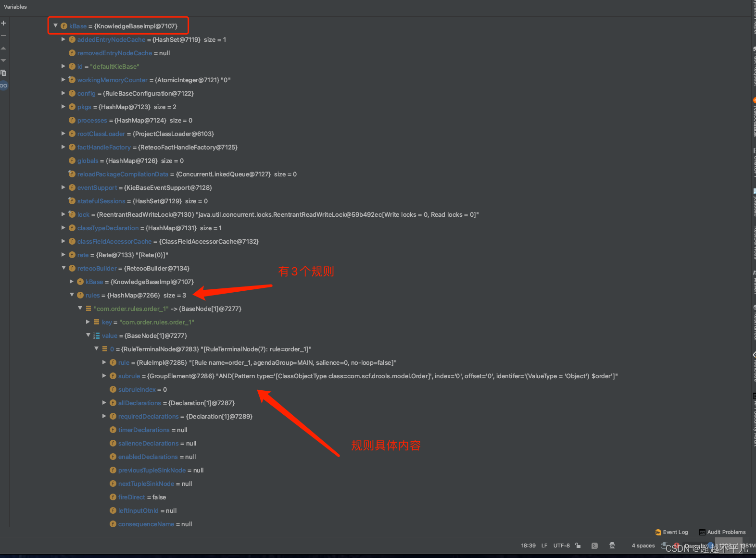Click the move watch down arrow icon
The image size is (756, 558).
3,61
